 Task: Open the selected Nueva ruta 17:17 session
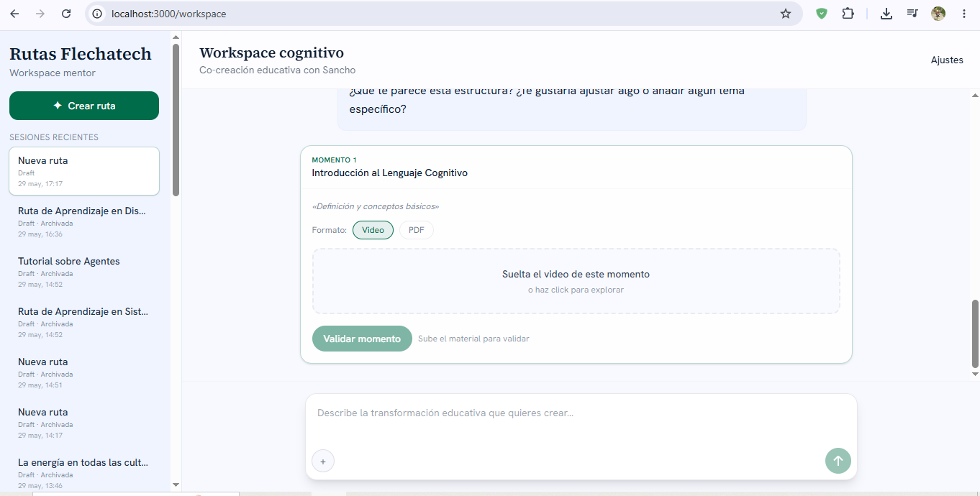84,171
